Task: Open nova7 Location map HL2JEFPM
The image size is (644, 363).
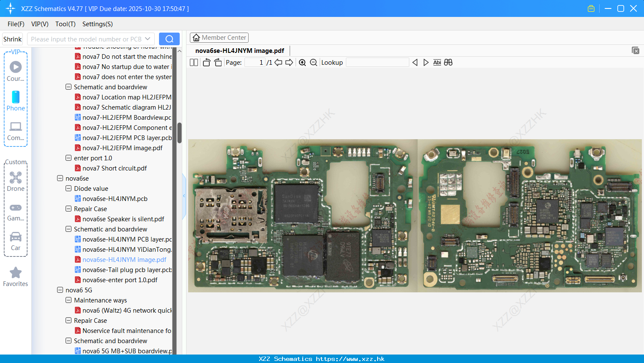Action: click(x=127, y=97)
